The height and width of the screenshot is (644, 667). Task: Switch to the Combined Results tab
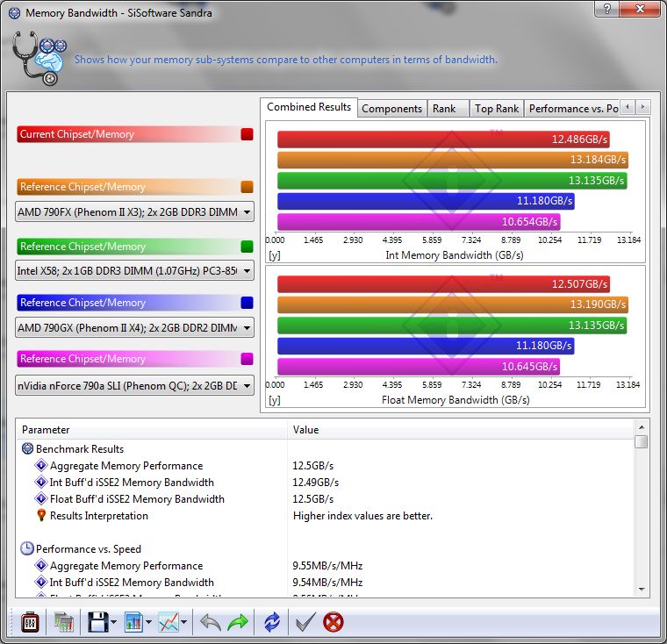point(309,107)
